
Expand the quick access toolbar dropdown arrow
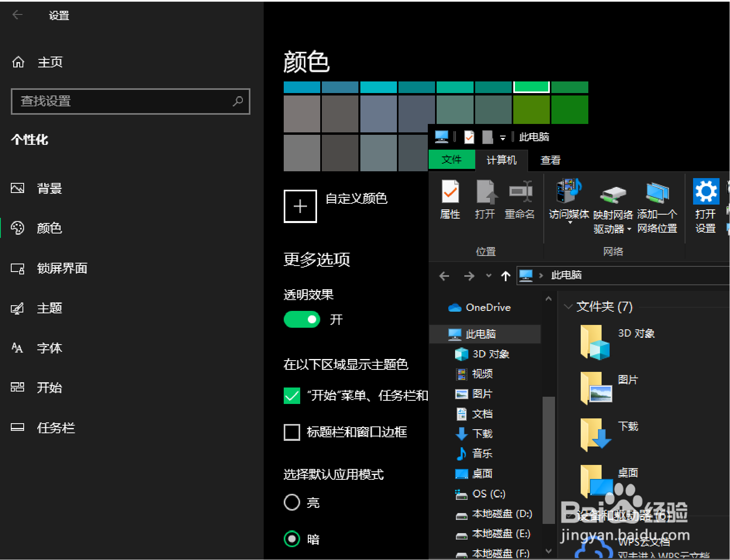point(503,137)
